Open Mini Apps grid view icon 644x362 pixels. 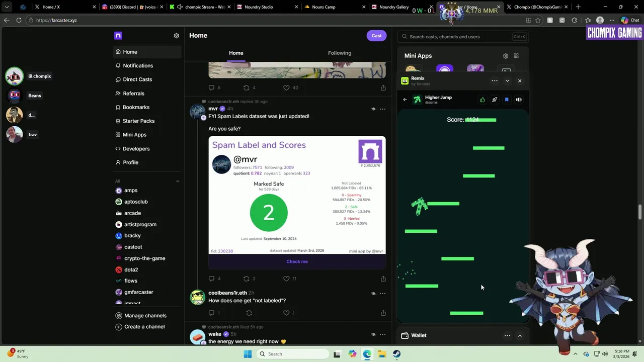point(516,56)
